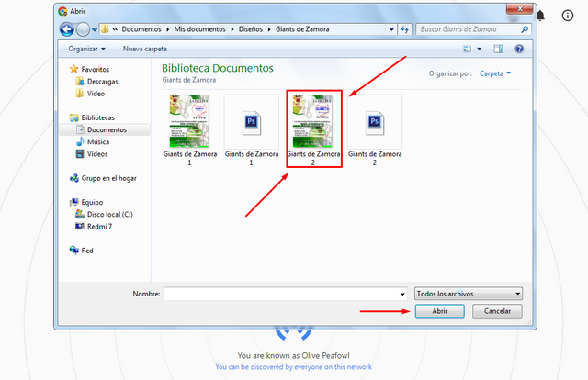Expand the Organizar dropdown menu
The width and height of the screenshot is (588, 380).
[x=86, y=49]
